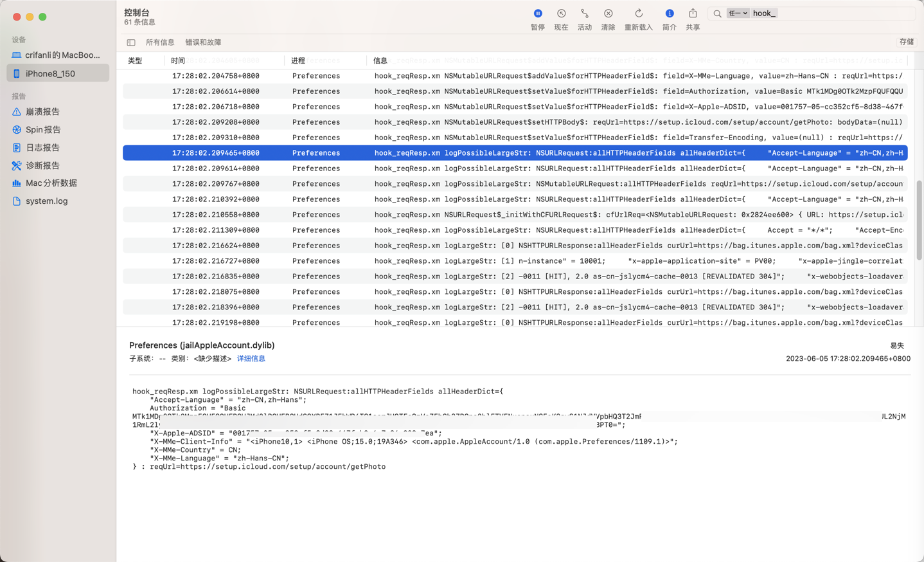The image size is (924, 562).
Task: Select the setHTTPBody log row 17:28:02.209208
Action: point(515,122)
